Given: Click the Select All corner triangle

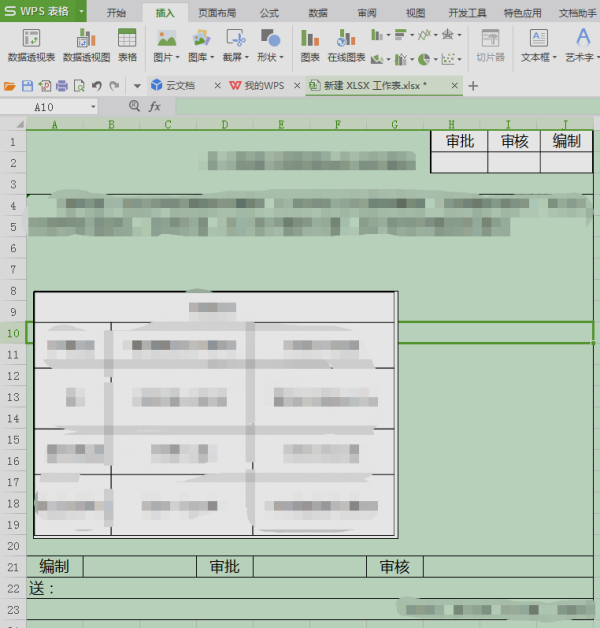Looking at the screenshot, I should tap(20, 125).
